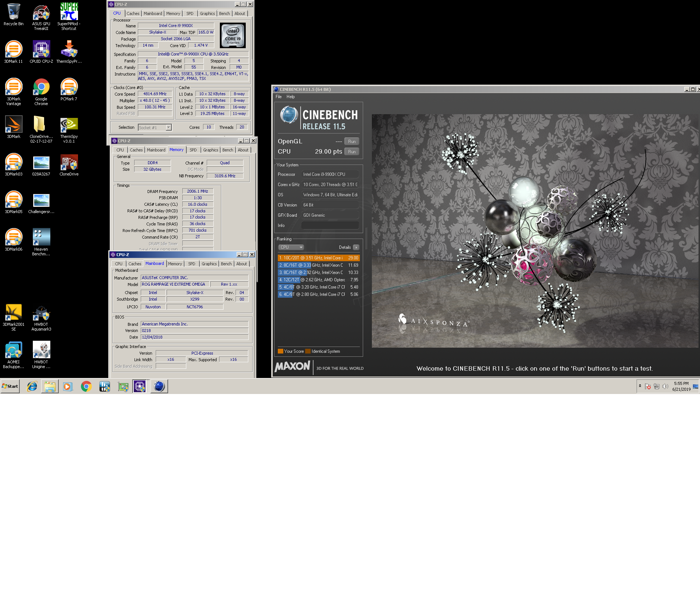Open 3DMark06 desktop icon
The width and height of the screenshot is (700, 591).
pos(13,240)
